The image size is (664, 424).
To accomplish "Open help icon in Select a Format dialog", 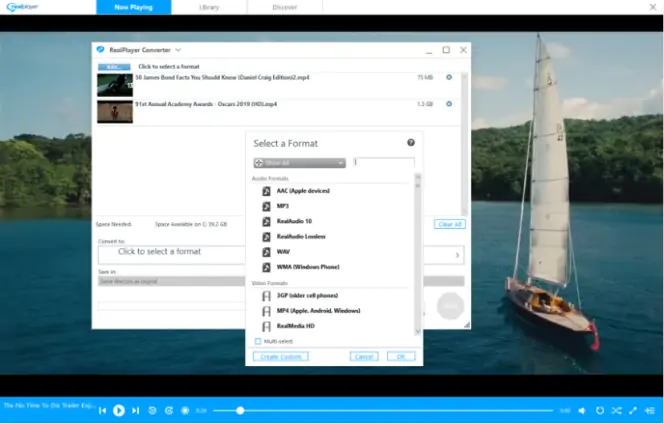I will click(411, 143).
